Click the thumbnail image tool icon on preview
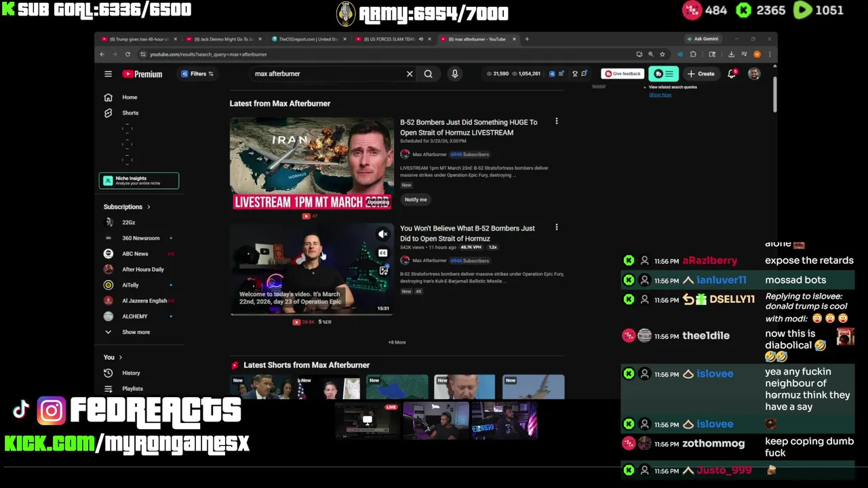This screenshot has height=488, width=868. click(x=383, y=271)
